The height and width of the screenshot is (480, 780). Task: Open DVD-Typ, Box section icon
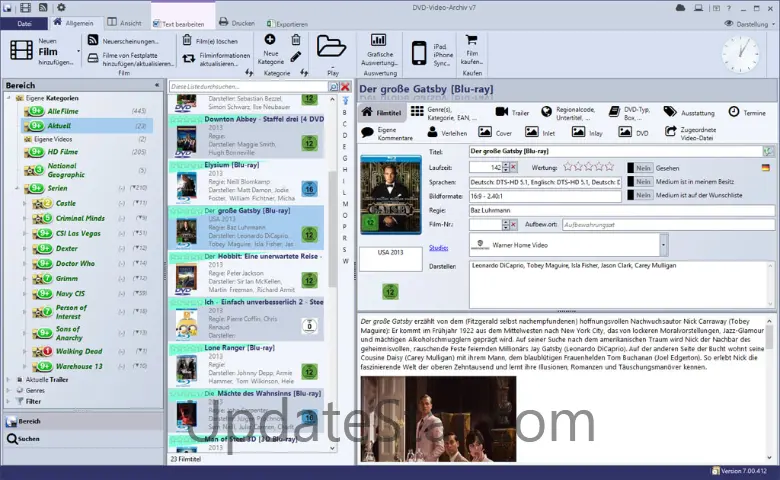pyautogui.click(x=614, y=112)
